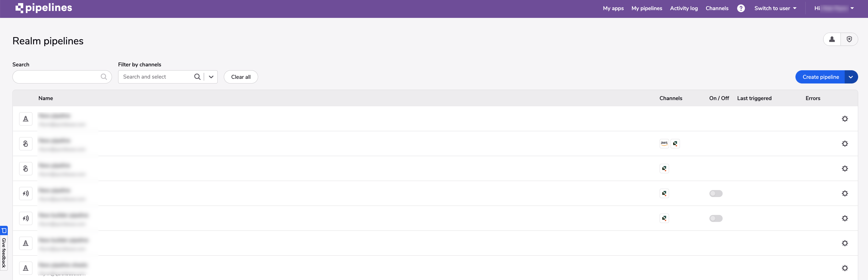
Task: Sort by the Last triggered column header
Action: click(x=754, y=98)
